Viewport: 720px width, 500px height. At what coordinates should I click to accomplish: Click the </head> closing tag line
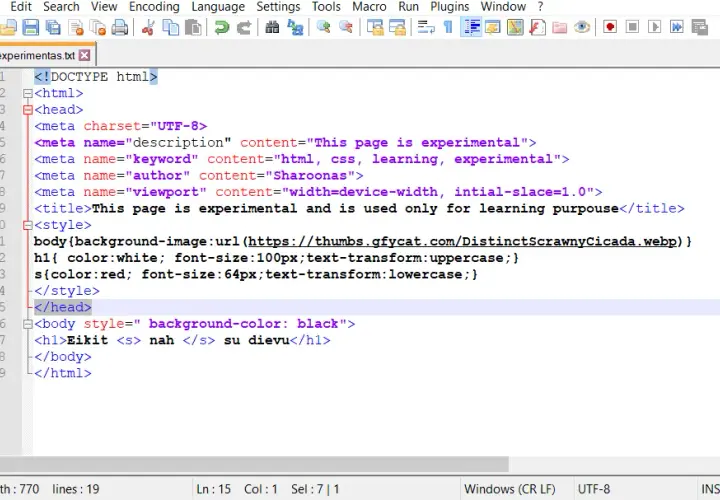(x=63, y=307)
